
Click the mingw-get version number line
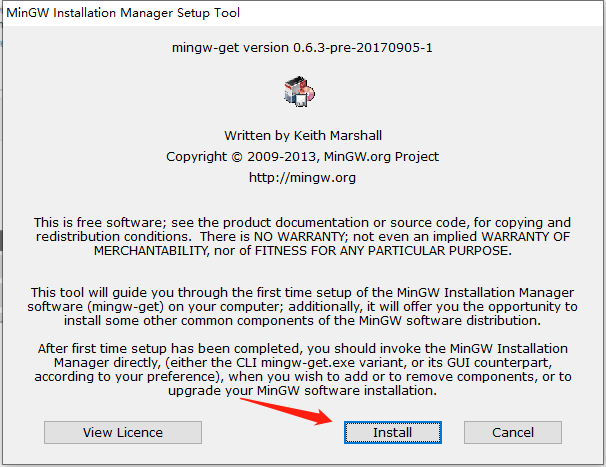(x=302, y=48)
